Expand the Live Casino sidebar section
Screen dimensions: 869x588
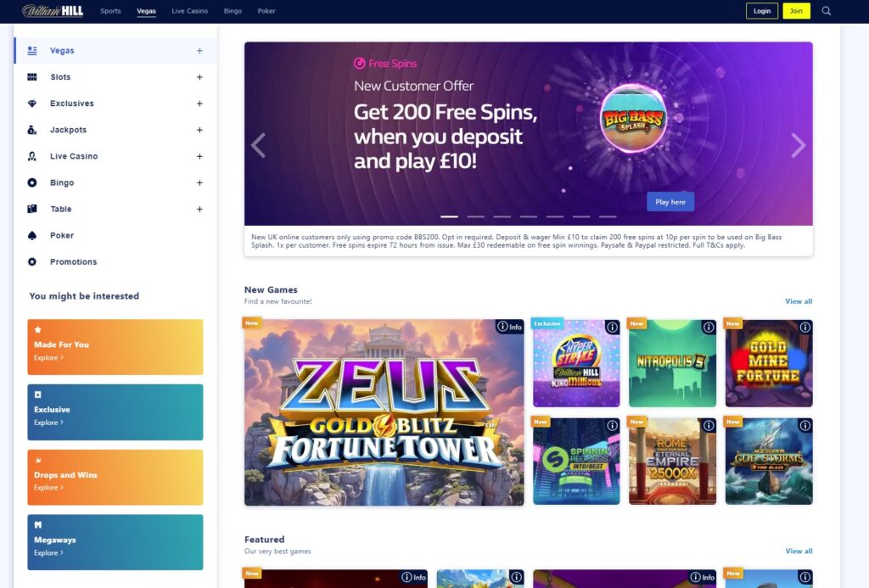199,156
